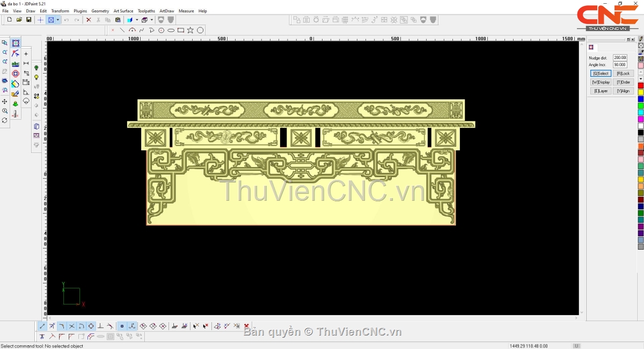
Task: Select the arc drawing tool
Action: click(132, 30)
